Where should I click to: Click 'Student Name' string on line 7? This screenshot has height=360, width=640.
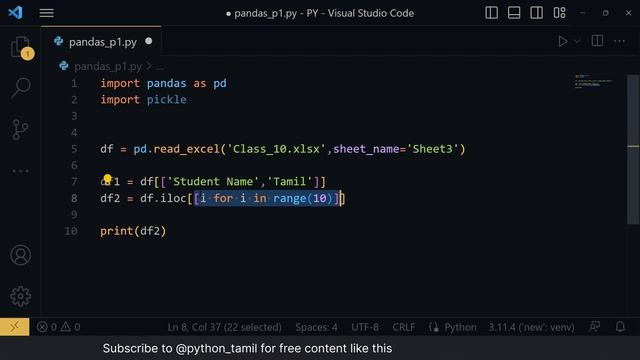[x=214, y=182]
